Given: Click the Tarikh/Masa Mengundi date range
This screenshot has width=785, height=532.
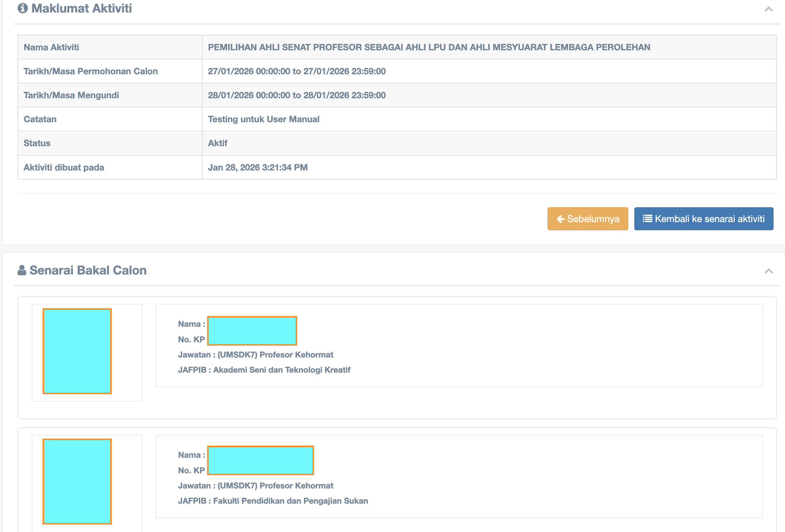Looking at the screenshot, I should pos(297,95).
